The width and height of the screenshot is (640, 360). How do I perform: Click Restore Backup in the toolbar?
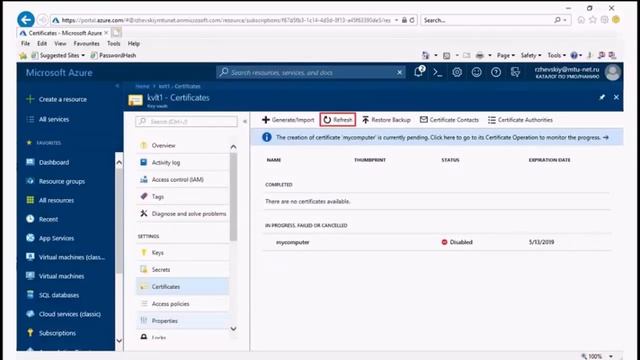[x=386, y=120]
